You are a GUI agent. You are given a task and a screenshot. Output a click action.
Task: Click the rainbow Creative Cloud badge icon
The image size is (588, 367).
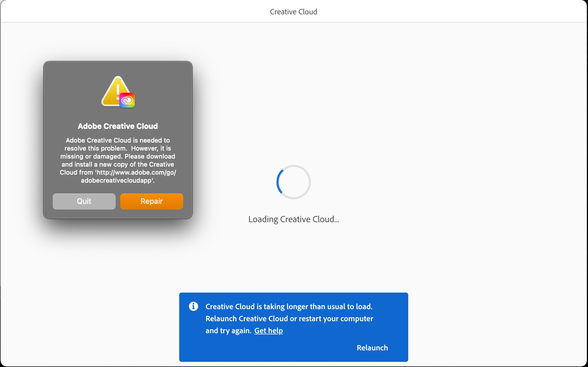(127, 100)
